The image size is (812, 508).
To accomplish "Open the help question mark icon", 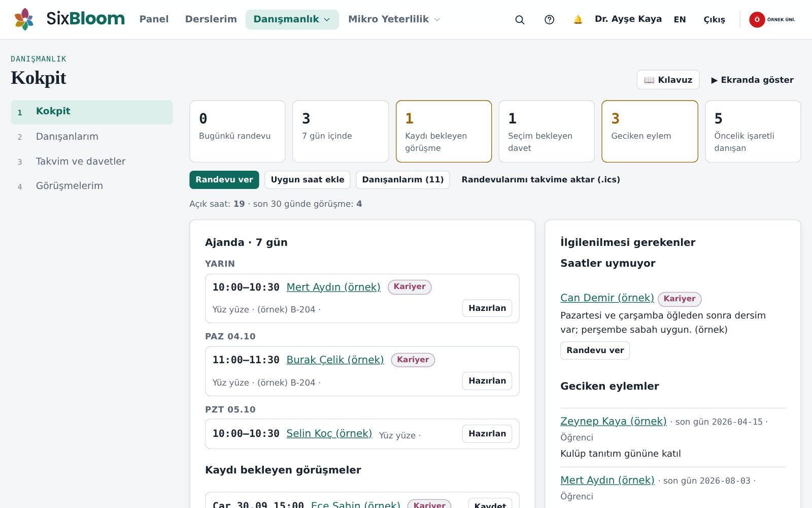I will [549, 19].
